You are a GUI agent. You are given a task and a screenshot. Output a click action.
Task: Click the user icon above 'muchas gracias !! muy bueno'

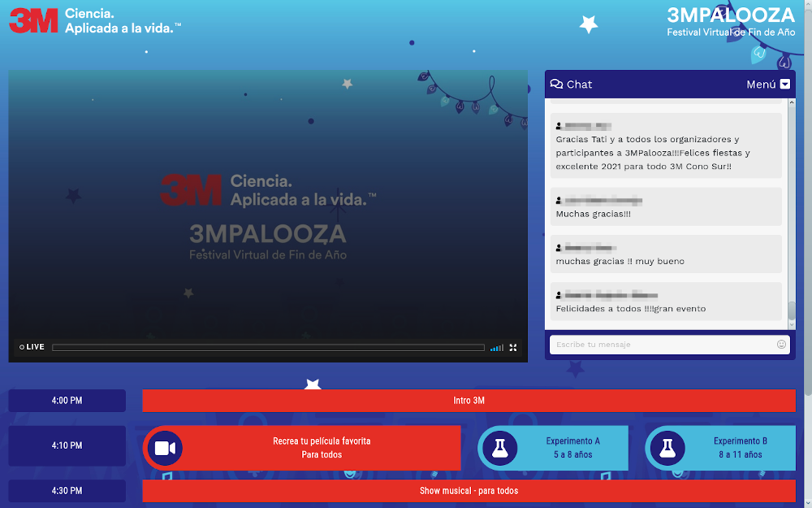[559, 248]
